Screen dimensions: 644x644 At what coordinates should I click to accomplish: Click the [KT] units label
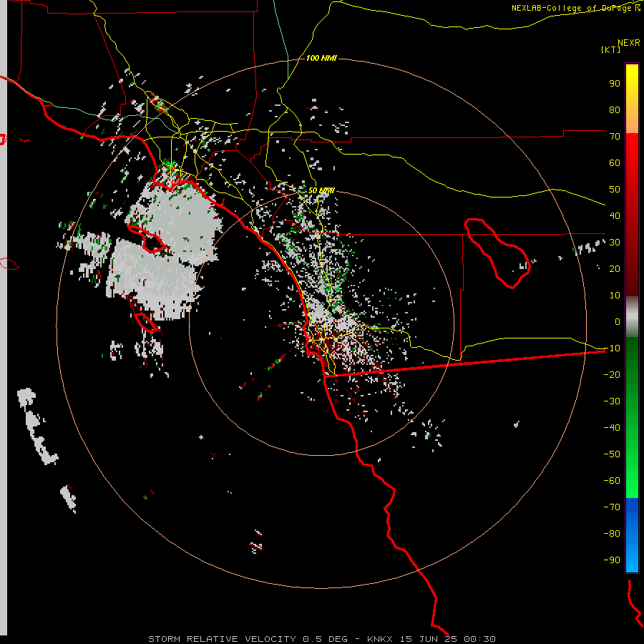coord(611,49)
